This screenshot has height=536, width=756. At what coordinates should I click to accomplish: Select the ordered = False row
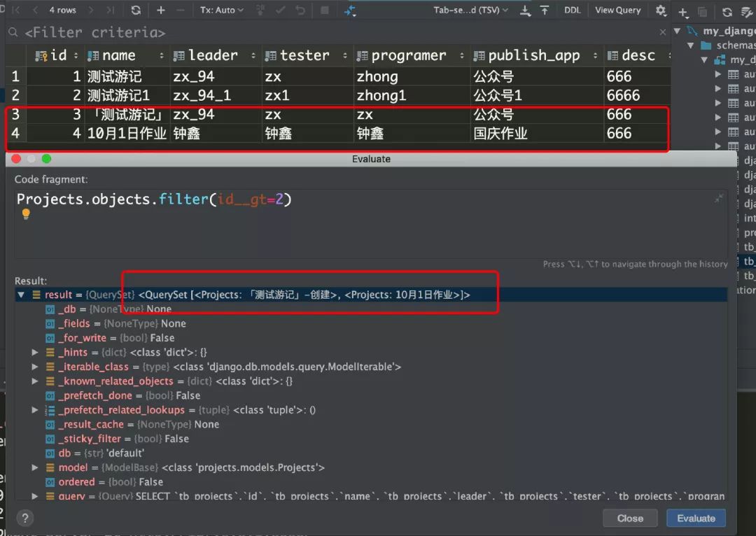(x=371, y=482)
